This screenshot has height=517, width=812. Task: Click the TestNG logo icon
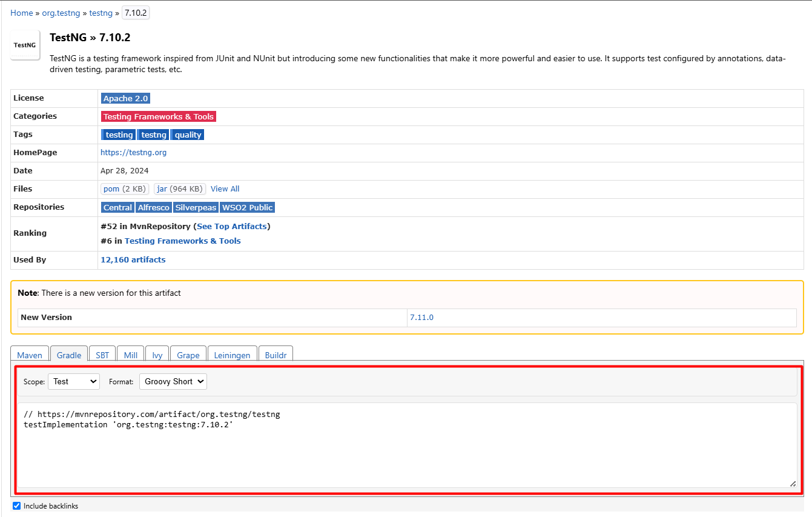tap(25, 45)
